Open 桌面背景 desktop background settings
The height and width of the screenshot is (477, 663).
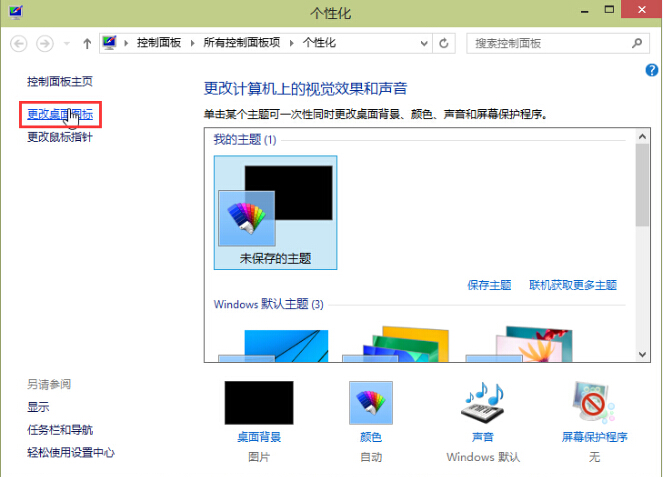[x=259, y=404]
